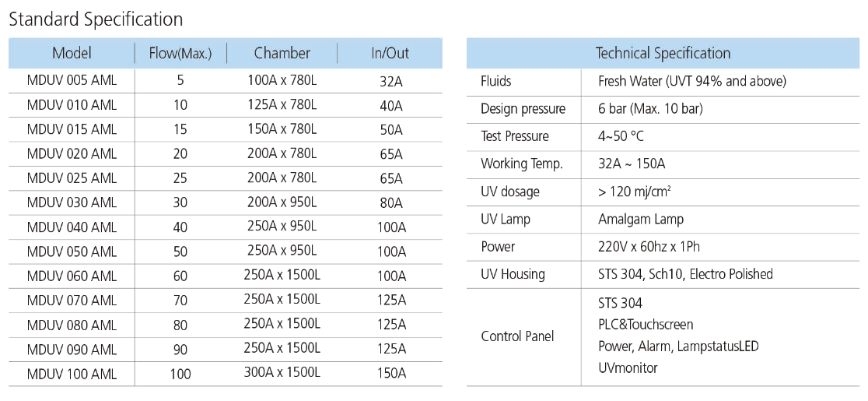Select the Design pressure label
This screenshot has width=868, height=401.
[x=523, y=109]
